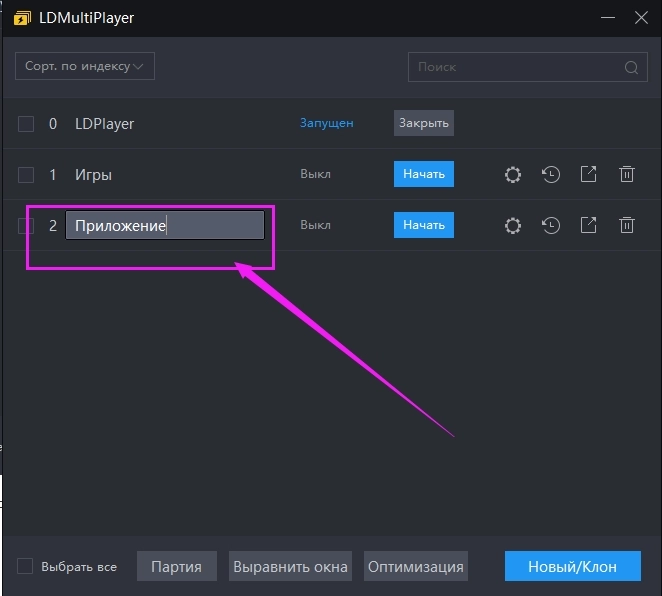The height and width of the screenshot is (596, 662).
Task: Open settings gear for the Приложение instance
Action: 513,226
